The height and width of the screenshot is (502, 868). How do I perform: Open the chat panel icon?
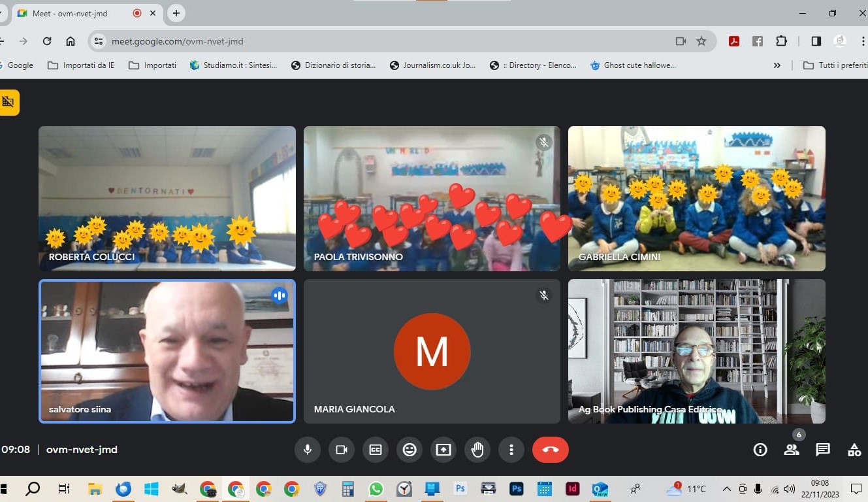pos(822,450)
